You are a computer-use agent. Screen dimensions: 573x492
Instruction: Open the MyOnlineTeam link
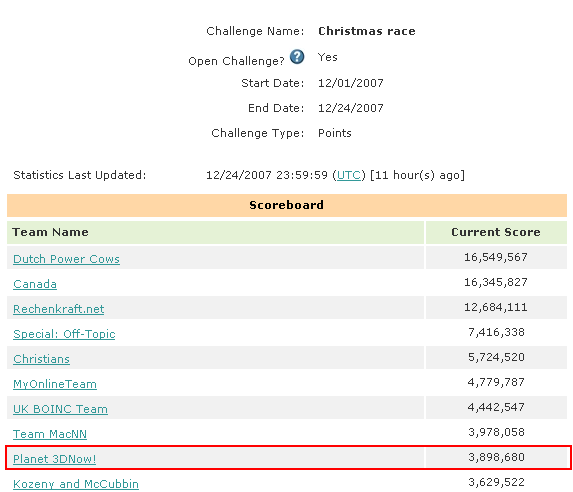click(55, 384)
